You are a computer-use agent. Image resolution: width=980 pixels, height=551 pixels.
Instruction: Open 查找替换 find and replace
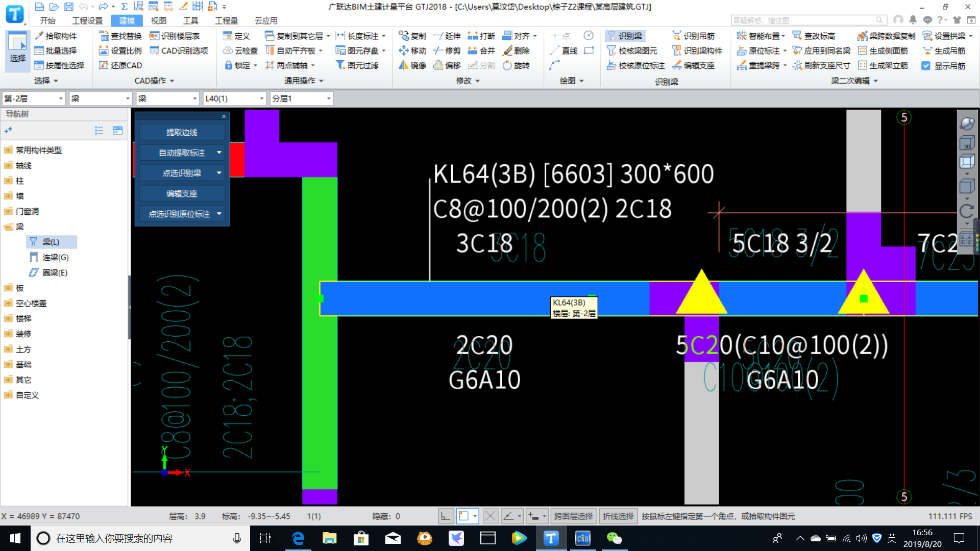[120, 36]
